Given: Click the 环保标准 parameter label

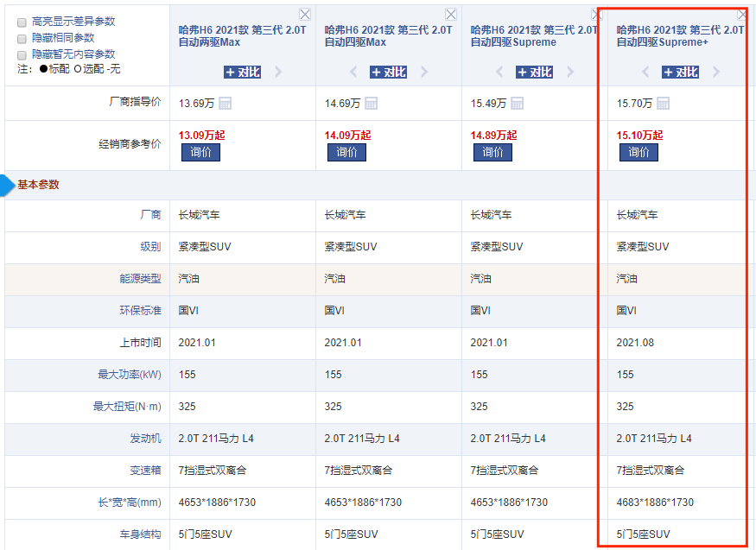Looking at the screenshot, I should coord(140,311).
